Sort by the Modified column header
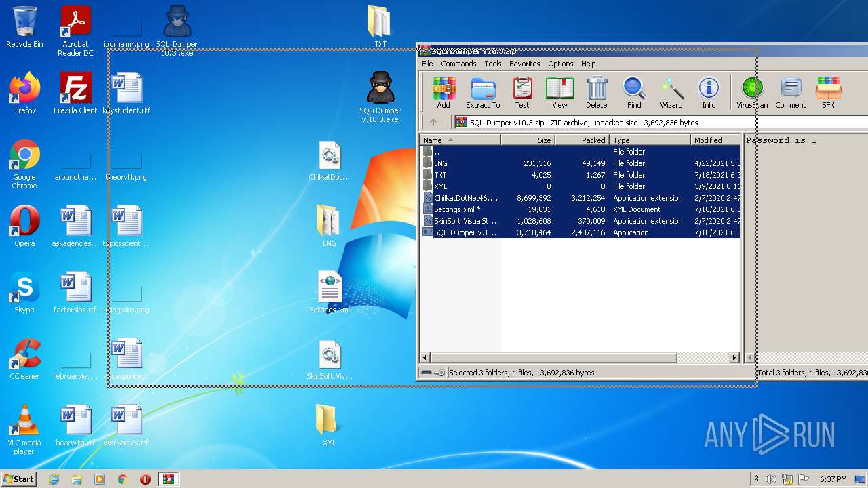 (x=715, y=140)
